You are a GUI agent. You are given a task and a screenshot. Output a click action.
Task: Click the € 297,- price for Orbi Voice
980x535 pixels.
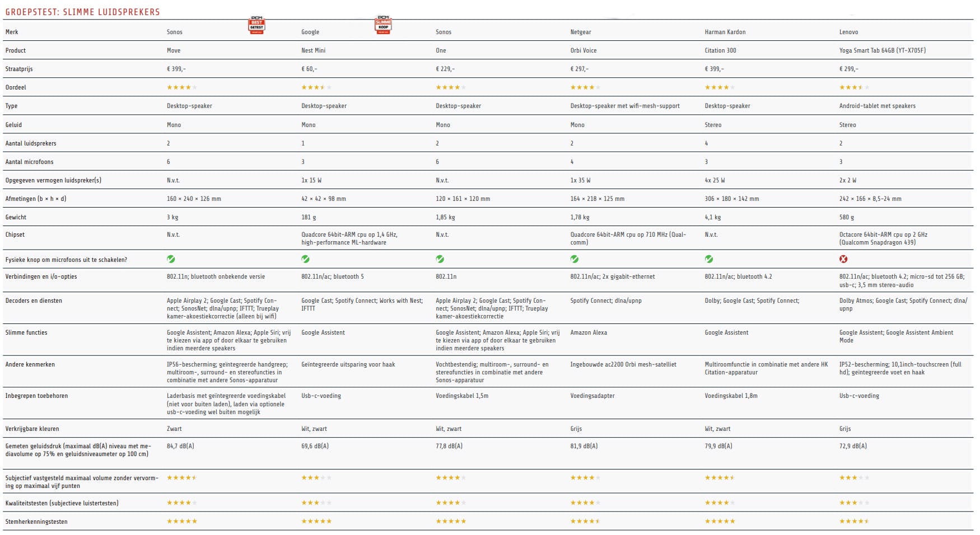(x=579, y=69)
